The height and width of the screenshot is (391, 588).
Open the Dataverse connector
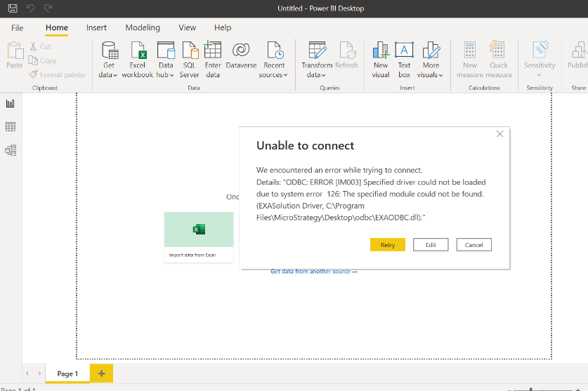(241, 55)
